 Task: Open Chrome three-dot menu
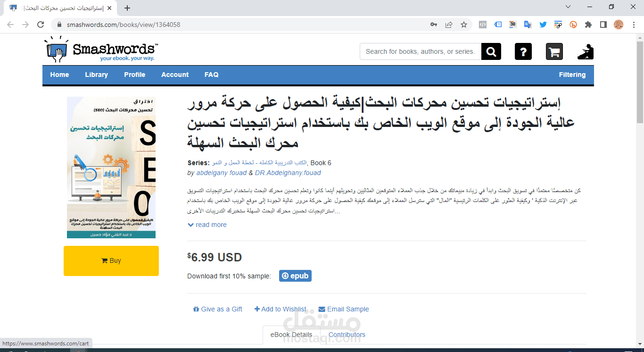point(633,25)
